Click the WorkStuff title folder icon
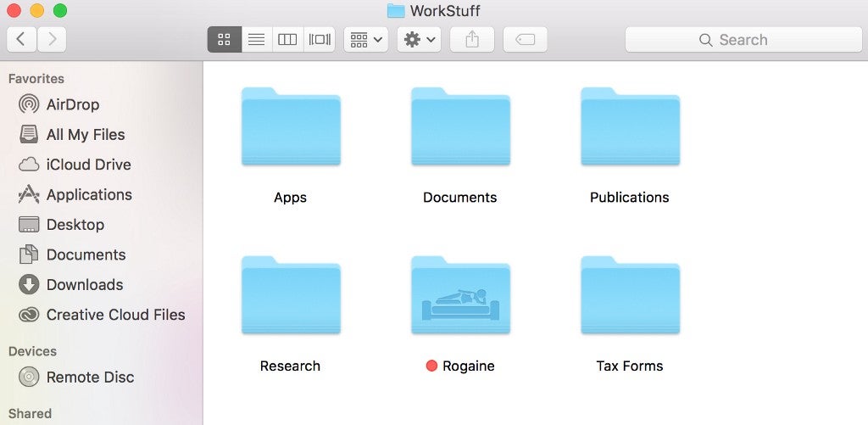Viewport: 868px width, 425px height. pos(396,10)
